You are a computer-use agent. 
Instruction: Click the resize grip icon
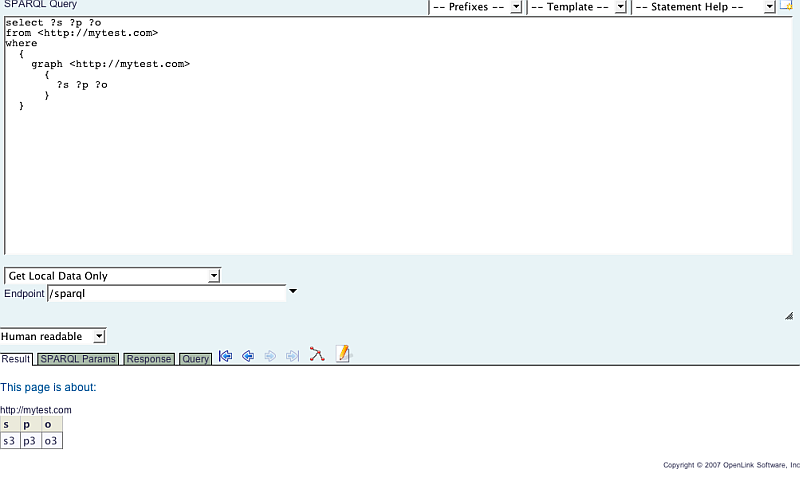point(789,316)
